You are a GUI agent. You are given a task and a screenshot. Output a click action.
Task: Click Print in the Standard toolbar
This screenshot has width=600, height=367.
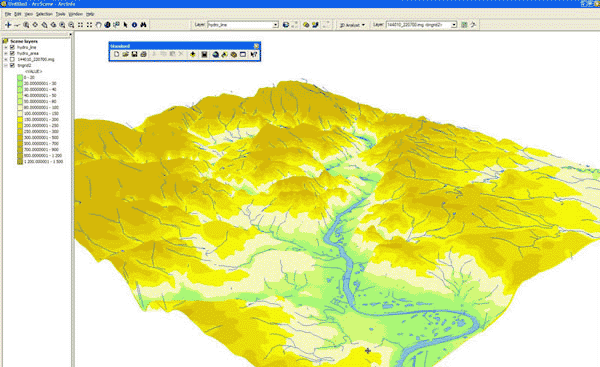pyautogui.click(x=143, y=55)
